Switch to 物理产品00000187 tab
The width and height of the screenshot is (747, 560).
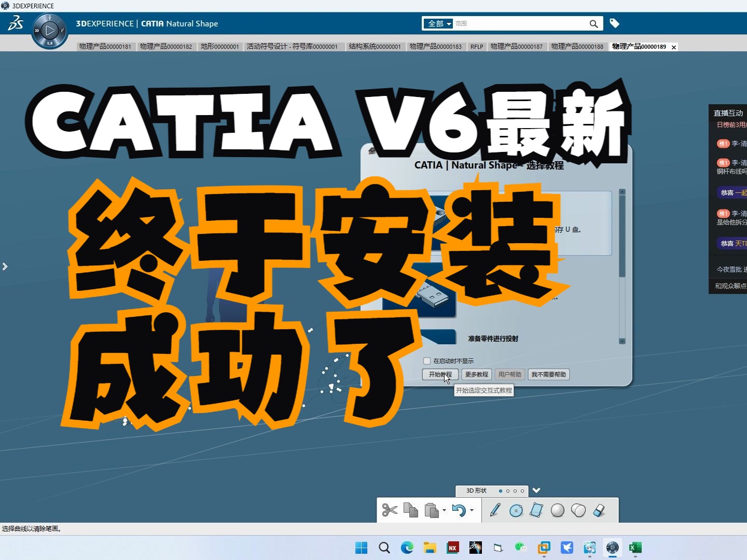(517, 47)
